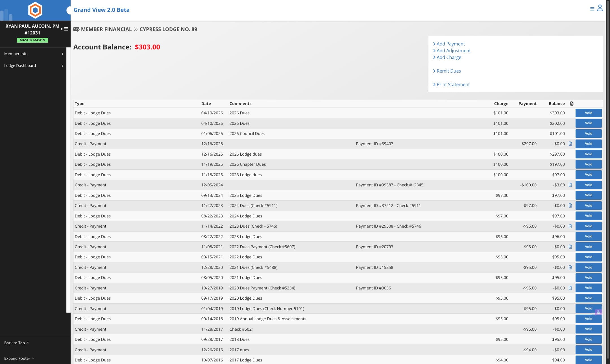Image resolution: width=610 pixels, height=364 pixels.
Task: Click the page vertical scrollbar
Action: (x=608, y=181)
